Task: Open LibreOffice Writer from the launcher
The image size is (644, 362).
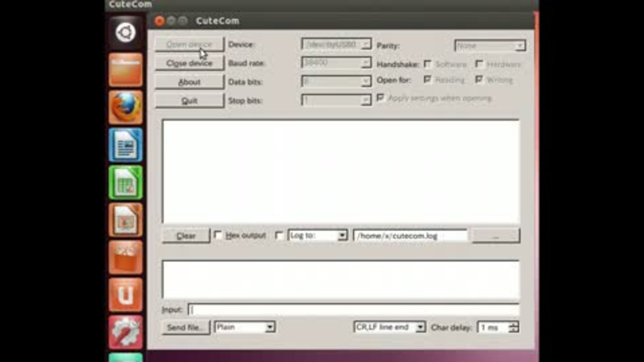Action: click(125, 145)
